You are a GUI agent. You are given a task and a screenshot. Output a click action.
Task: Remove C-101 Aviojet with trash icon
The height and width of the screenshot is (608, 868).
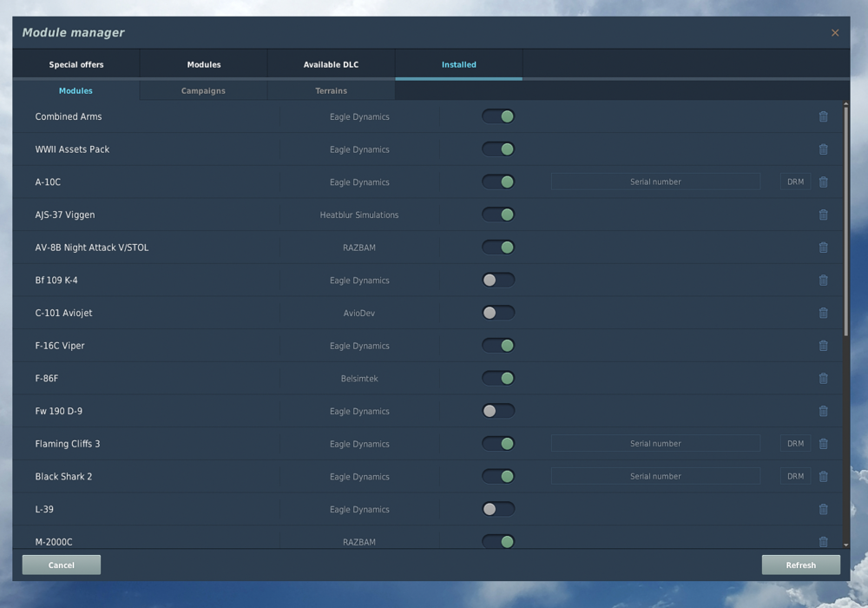click(823, 313)
